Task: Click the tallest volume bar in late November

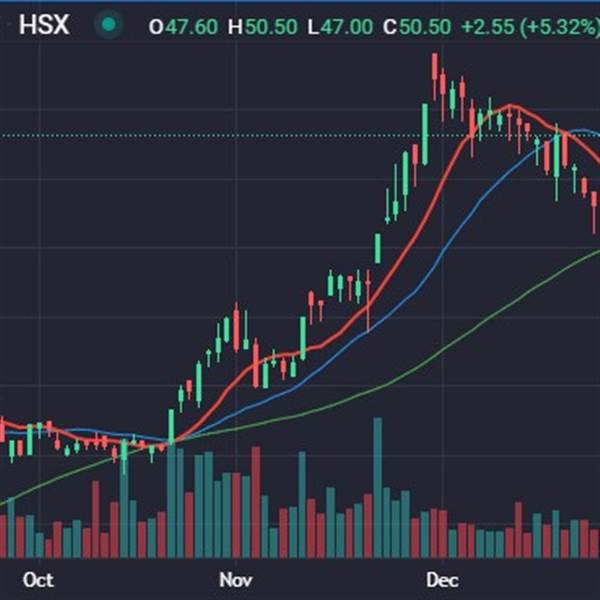Action: [378, 488]
